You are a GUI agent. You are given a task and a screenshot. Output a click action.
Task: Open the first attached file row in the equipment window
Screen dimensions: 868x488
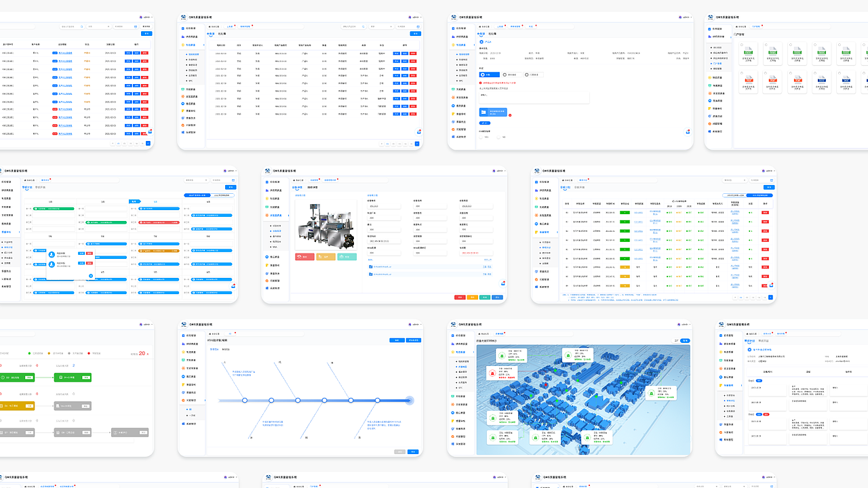click(x=430, y=266)
